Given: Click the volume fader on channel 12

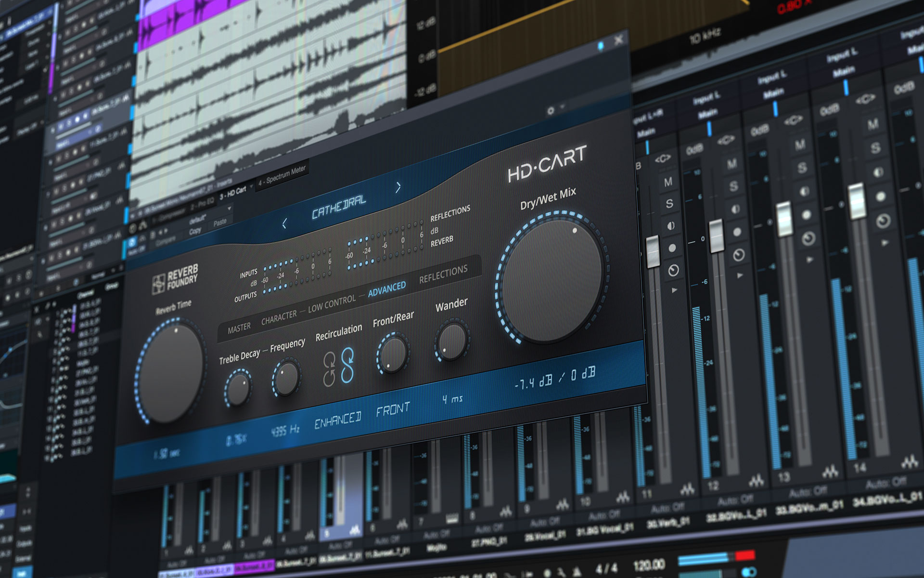Looking at the screenshot, I should 717,236.
